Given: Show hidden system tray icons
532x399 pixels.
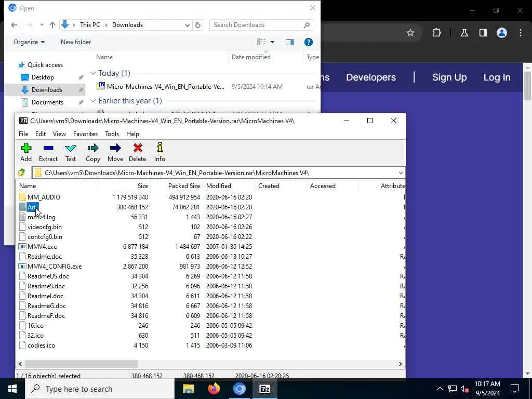Looking at the screenshot, I should (440, 389).
